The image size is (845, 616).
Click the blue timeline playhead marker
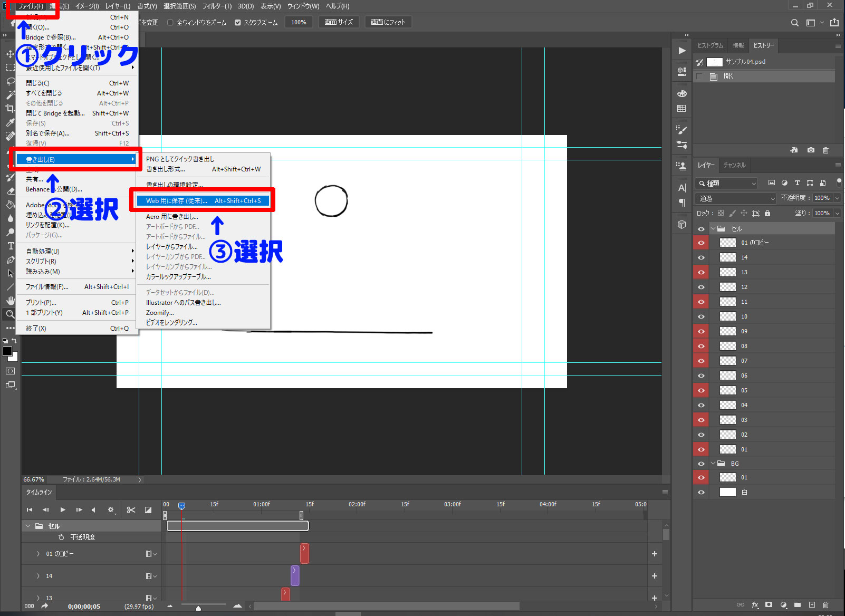click(181, 506)
